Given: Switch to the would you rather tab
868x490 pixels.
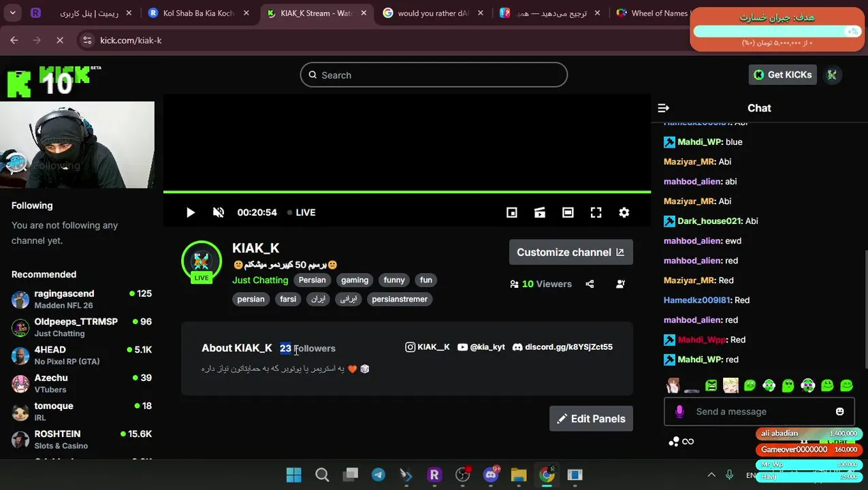Looking at the screenshot, I should tap(434, 13).
